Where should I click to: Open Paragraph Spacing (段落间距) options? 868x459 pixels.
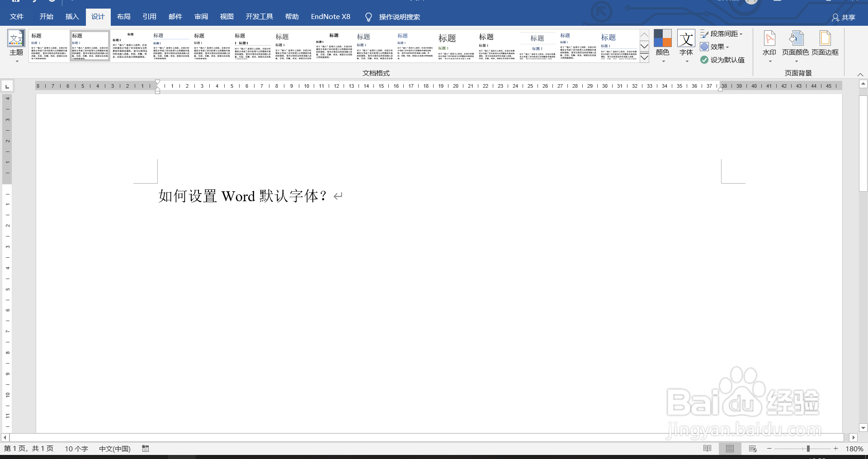pos(722,34)
